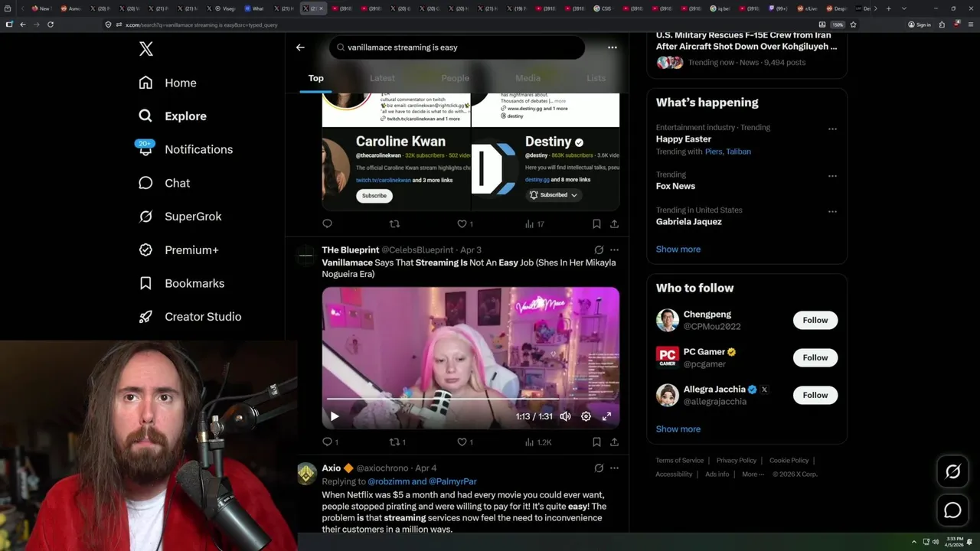View 1.2K analytics on Blueprint post
The height and width of the screenshot is (551, 980).
point(537,442)
